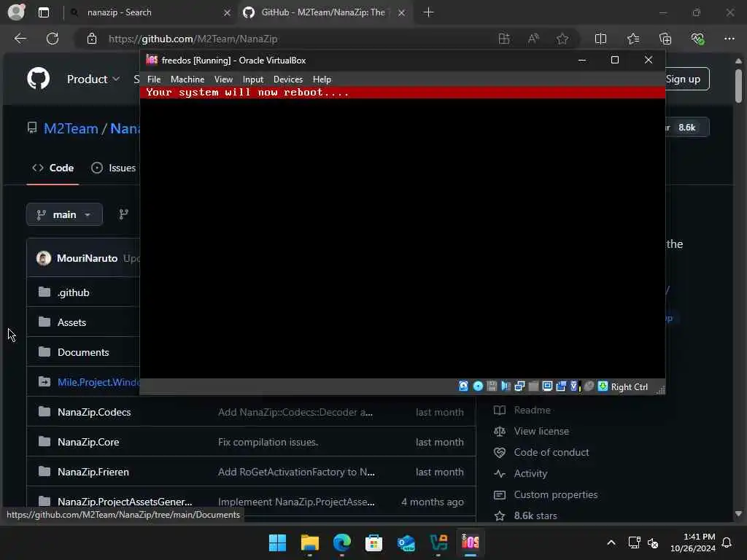This screenshot has width=747, height=560.
Task: Open the NanaZip.Core folder
Action: pos(88,443)
